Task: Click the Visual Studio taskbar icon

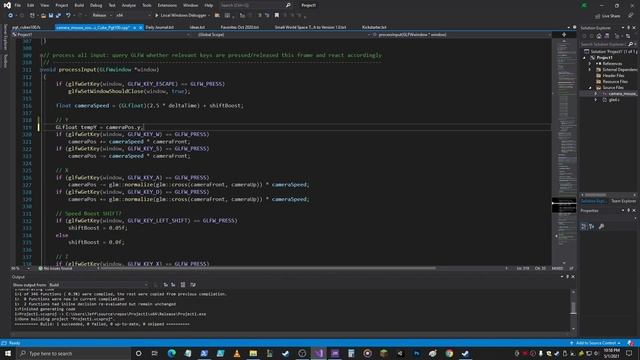Action: (x=318, y=353)
